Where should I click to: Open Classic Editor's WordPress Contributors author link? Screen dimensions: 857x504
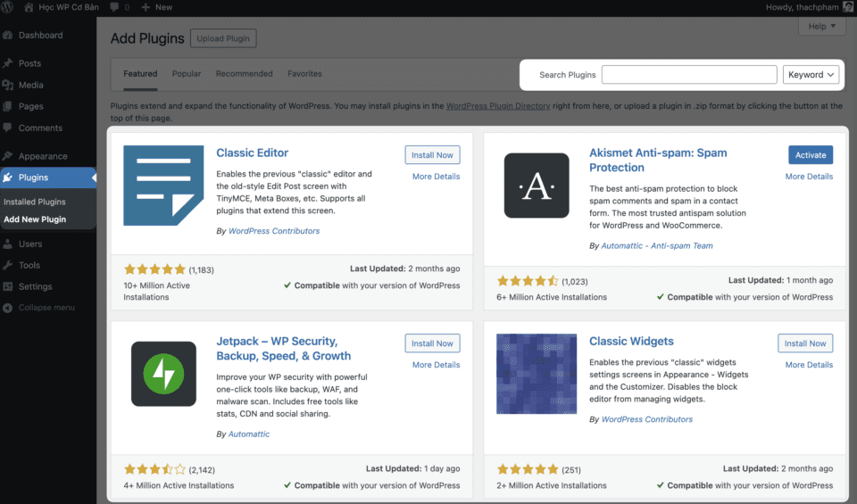pyautogui.click(x=274, y=231)
